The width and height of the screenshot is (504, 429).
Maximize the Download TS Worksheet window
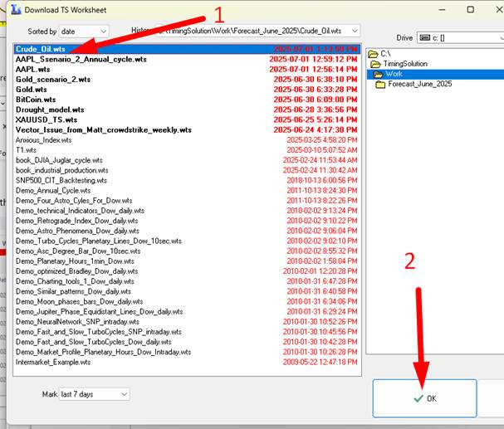point(470,10)
